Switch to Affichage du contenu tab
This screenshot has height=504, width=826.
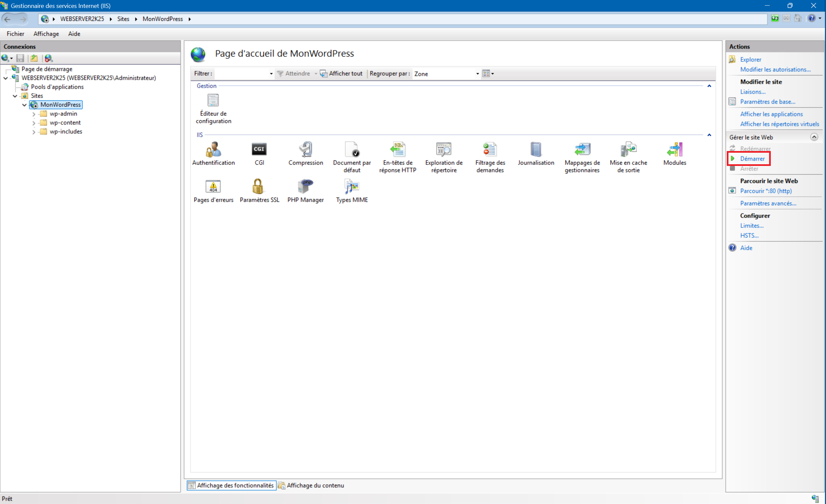(315, 485)
